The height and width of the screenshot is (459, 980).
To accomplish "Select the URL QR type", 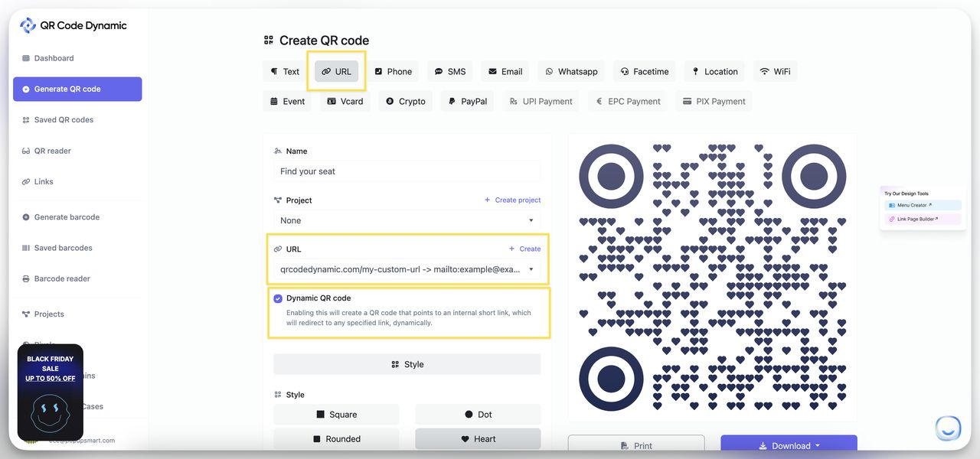I will click(x=337, y=71).
